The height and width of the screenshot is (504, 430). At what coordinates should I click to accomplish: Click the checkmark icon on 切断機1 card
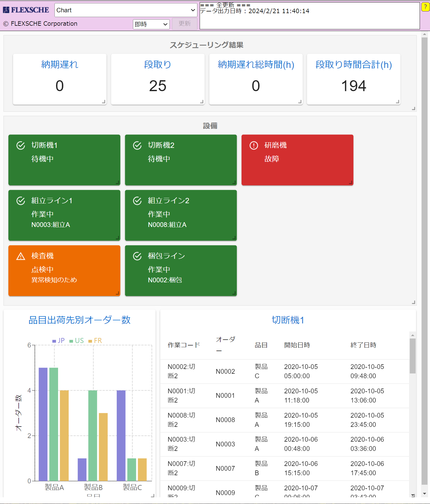point(21,145)
